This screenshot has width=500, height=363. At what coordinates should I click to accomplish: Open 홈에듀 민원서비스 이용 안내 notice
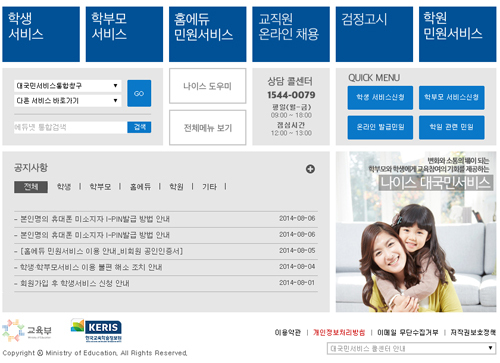[102, 251]
